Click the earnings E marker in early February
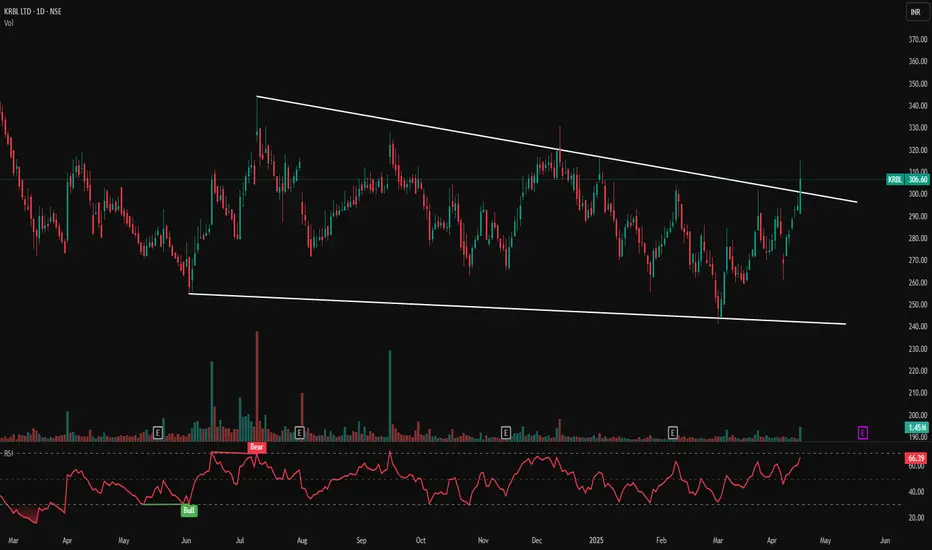Image resolution: width=932 pixels, height=550 pixels. 673,433
